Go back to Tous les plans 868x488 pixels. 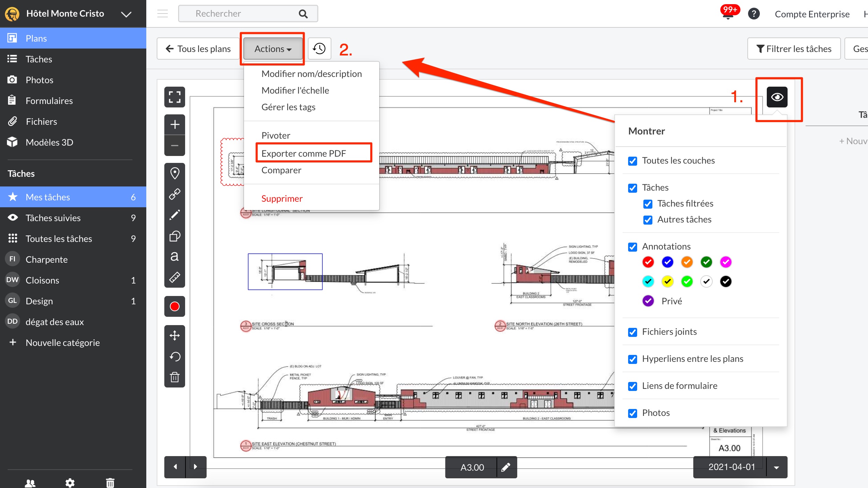[x=198, y=49]
